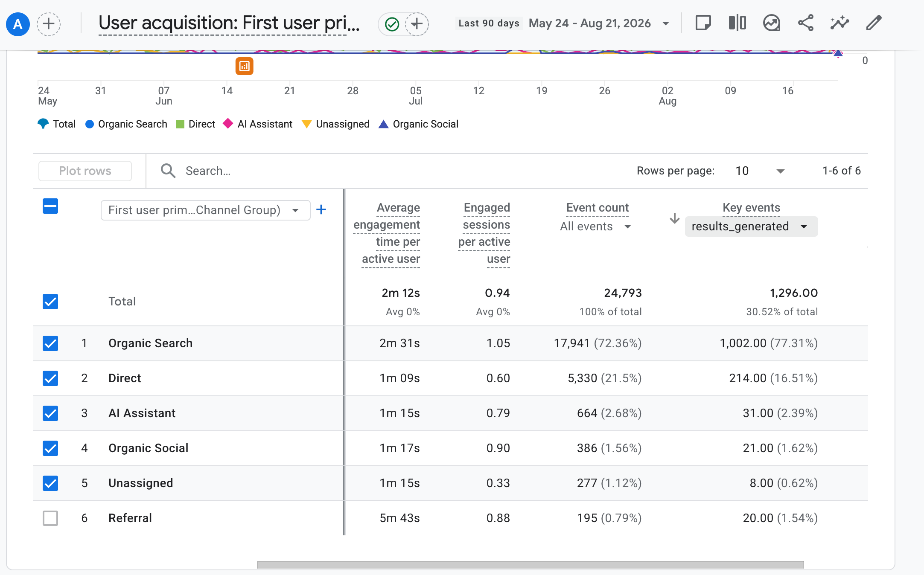Click the sort arrow beside Key events
This screenshot has height=575, width=924.
pyautogui.click(x=674, y=218)
